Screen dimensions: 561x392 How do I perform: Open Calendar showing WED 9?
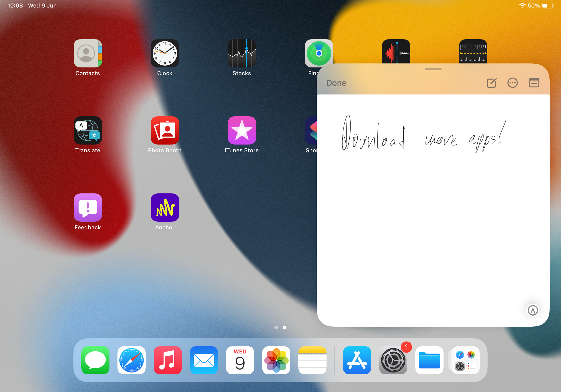point(240,360)
